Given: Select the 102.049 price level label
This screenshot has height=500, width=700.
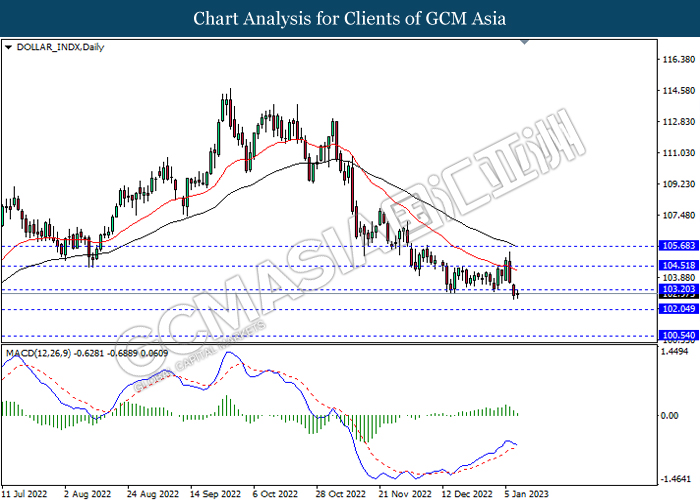Looking at the screenshot, I should (x=679, y=309).
